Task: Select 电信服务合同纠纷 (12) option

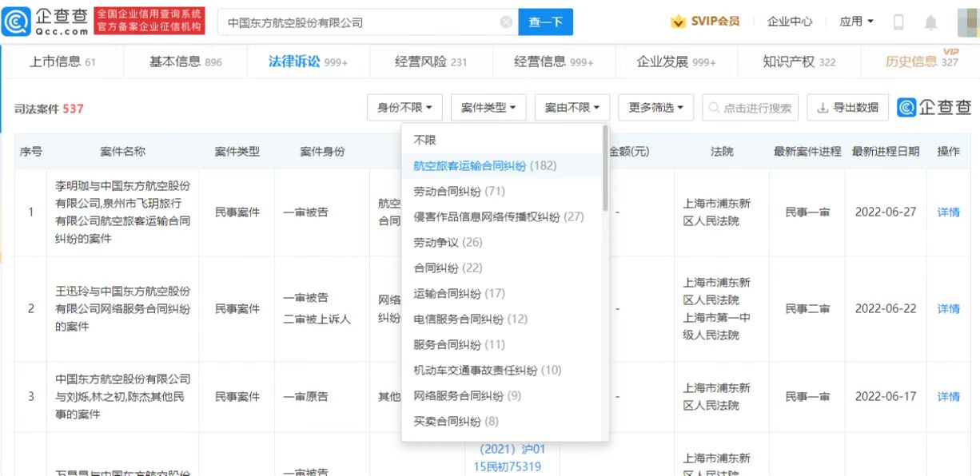Action: pyautogui.click(x=502, y=319)
